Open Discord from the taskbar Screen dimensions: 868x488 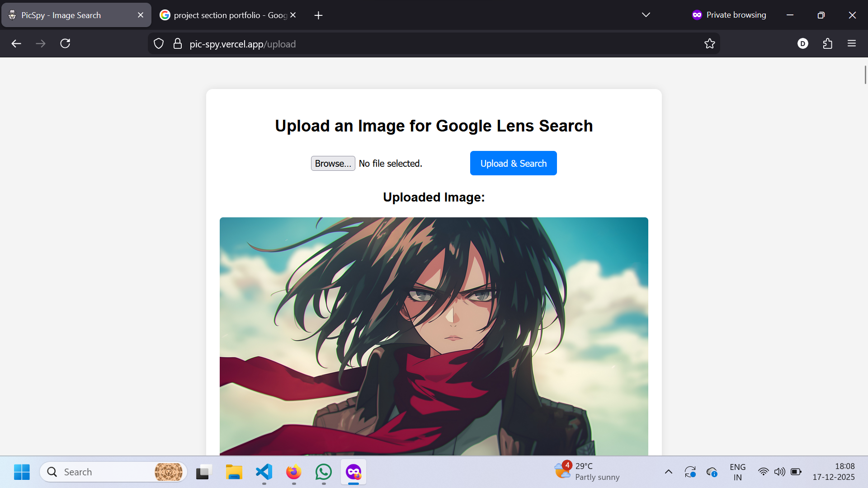[353, 472]
